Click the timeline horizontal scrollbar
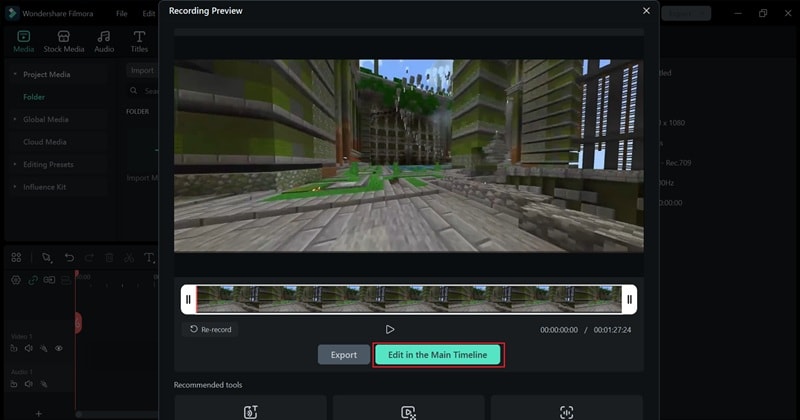 click(x=117, y=414)
